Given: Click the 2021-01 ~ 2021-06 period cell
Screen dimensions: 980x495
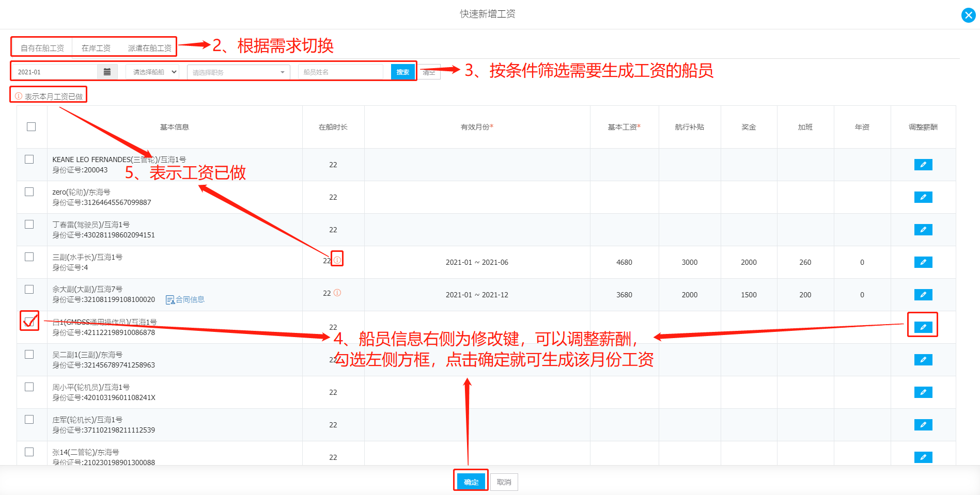Looking at the screenshot, I should pyautogui.click(x=477, y=262).
